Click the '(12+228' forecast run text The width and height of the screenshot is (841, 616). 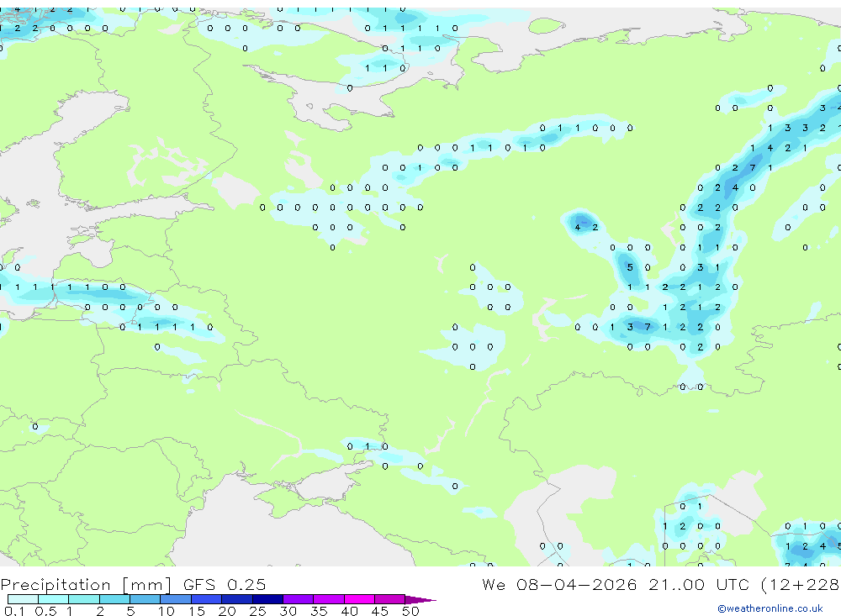click(801, 585)
